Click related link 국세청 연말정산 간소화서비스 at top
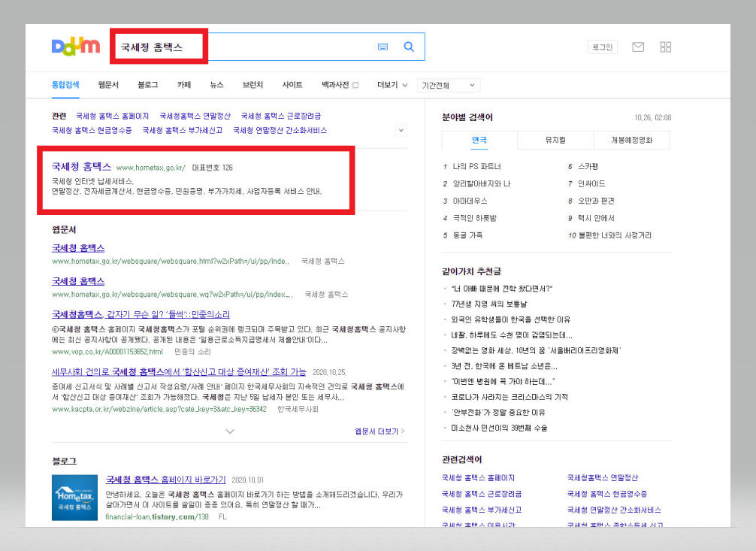The width and height of the screenshot is (756, 551). pyautogui.click(x=280, y=130)
